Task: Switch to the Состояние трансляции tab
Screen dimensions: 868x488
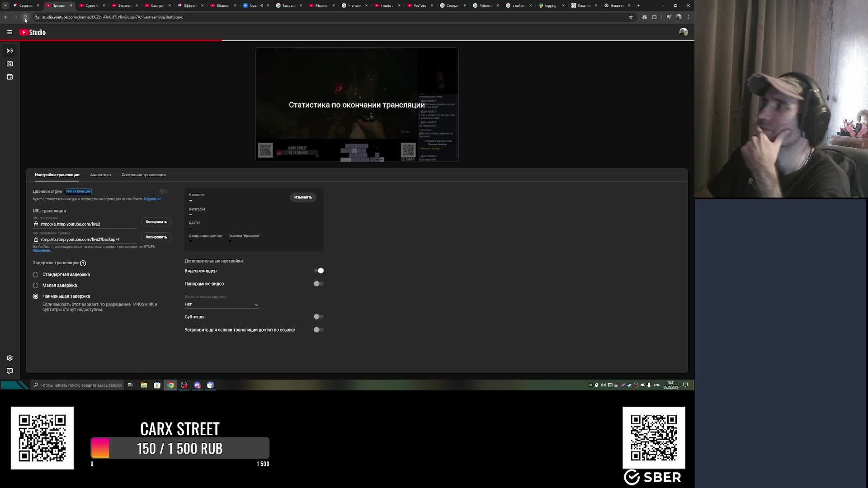Action: click(143, 175)
